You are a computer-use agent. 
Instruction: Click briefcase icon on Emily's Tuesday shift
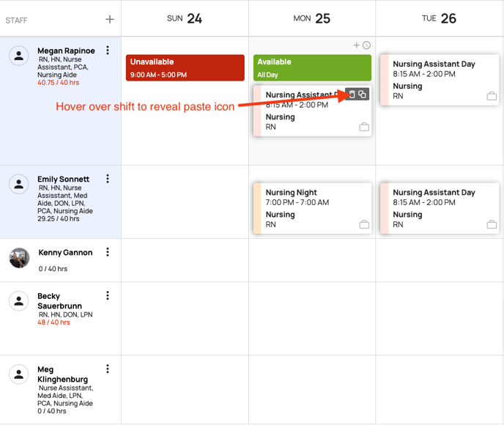(492, 224)
